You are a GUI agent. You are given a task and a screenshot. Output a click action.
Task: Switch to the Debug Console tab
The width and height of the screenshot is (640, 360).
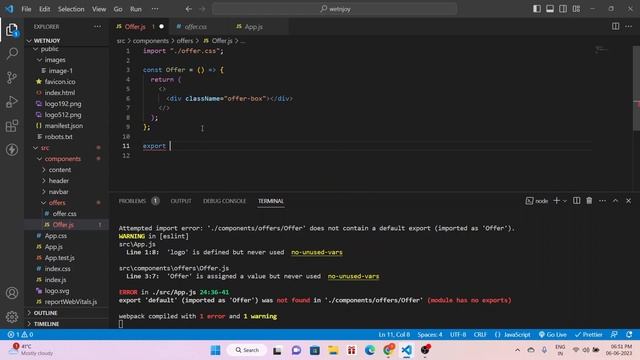224,201
